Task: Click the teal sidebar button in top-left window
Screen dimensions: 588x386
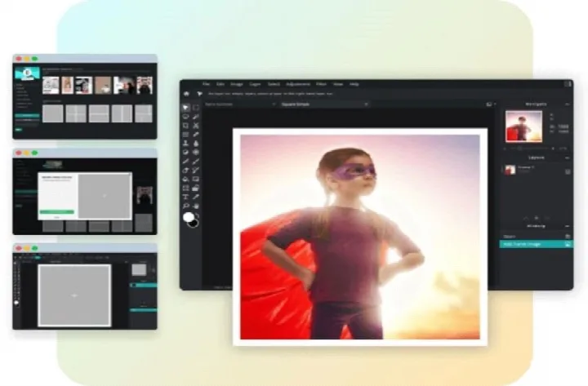Action: pyautogui.click(x=27, y=116)
